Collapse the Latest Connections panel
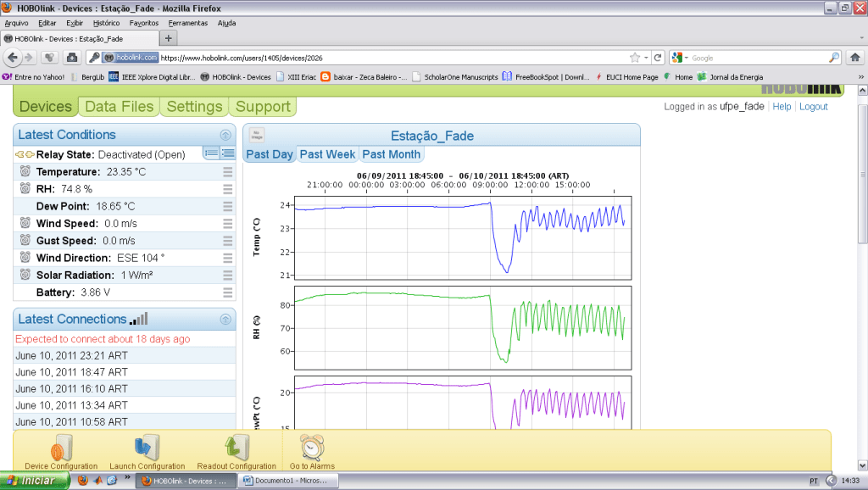 tap(225, 320)
